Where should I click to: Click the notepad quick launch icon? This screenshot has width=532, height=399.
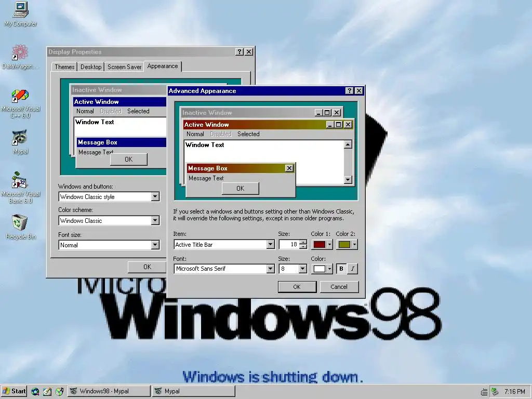pos(47,392)
